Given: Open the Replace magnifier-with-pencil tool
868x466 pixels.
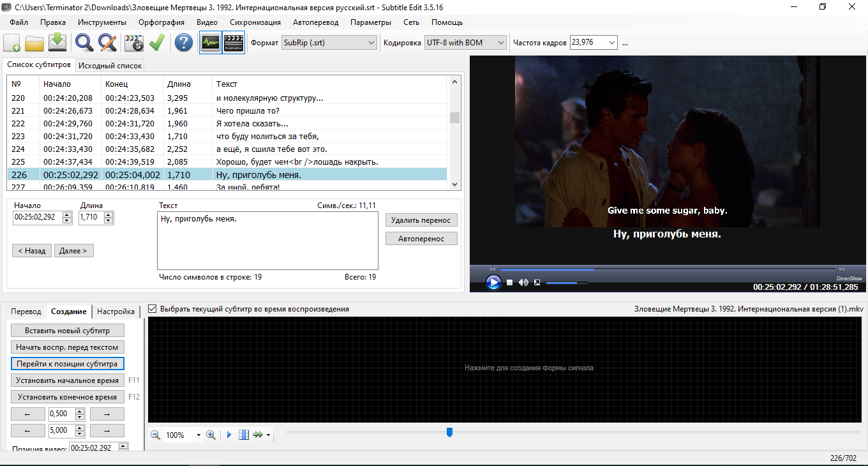Looking at the screenshot, I should tap(107, 43).
